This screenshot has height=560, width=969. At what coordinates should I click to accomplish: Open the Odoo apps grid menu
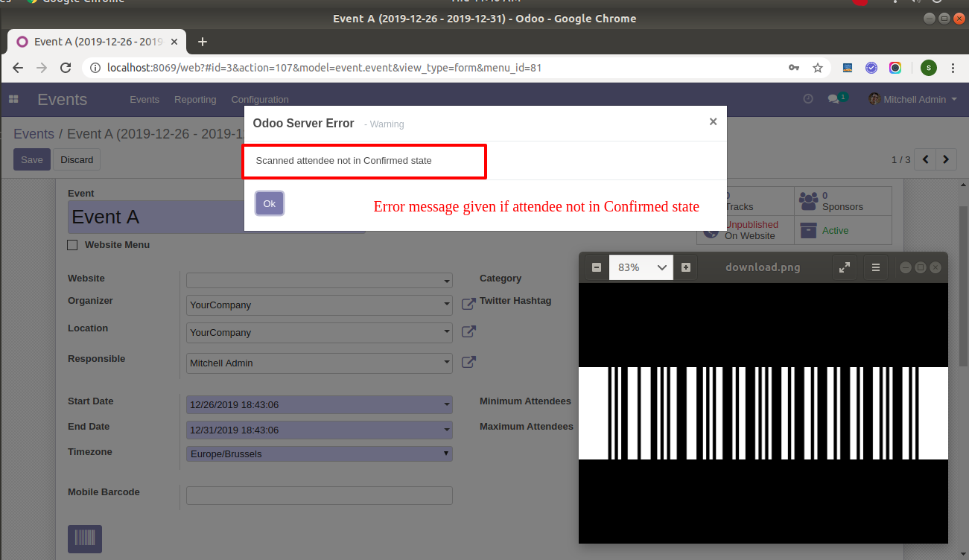click(x=13, y=99)
